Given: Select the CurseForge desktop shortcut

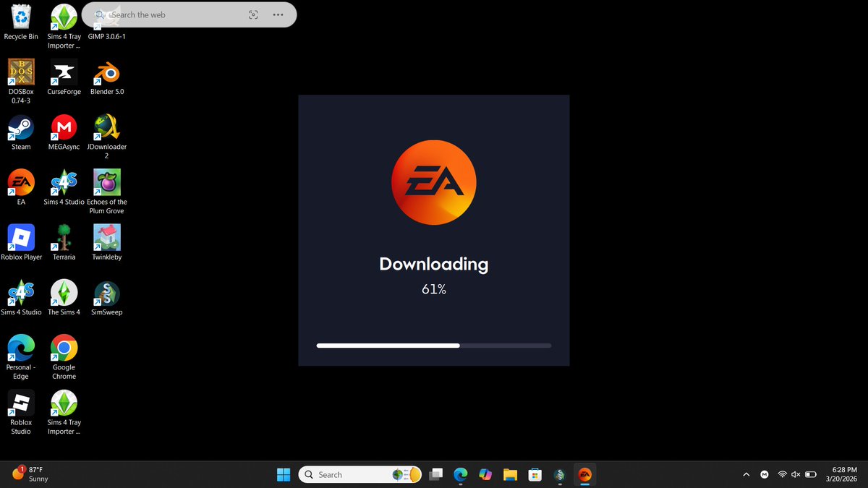Looking at the screenshot, I should click(x=64, y=77).
